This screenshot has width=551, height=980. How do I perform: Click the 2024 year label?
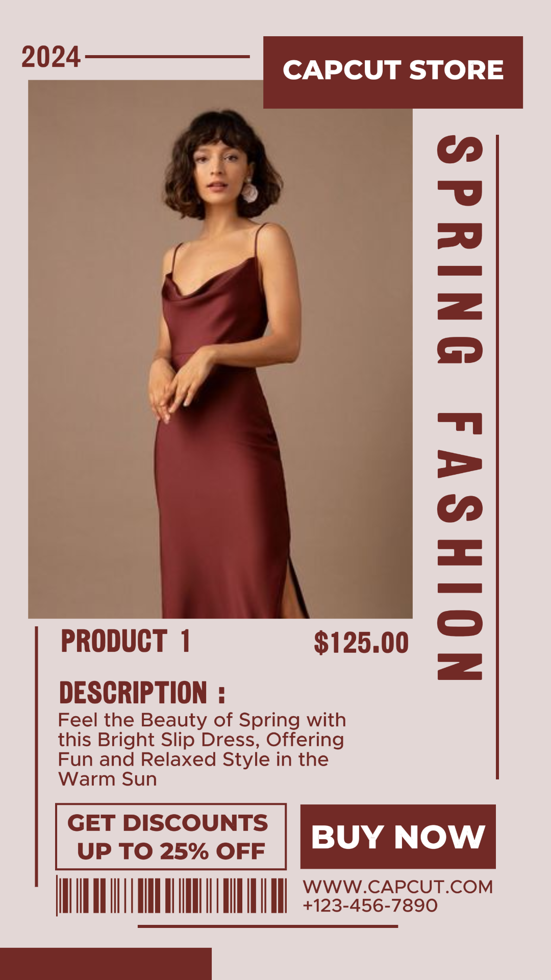51,57
